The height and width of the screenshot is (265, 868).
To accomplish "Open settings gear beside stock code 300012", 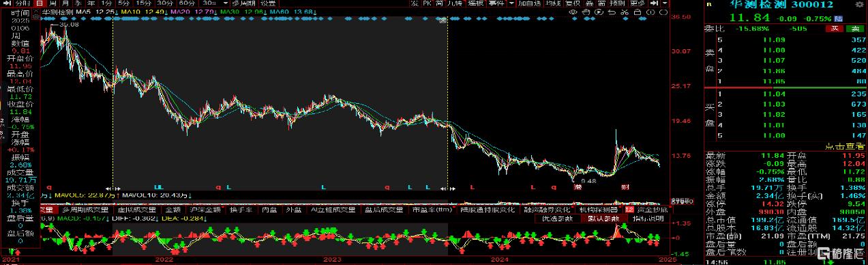I will [x=859, y=4].
